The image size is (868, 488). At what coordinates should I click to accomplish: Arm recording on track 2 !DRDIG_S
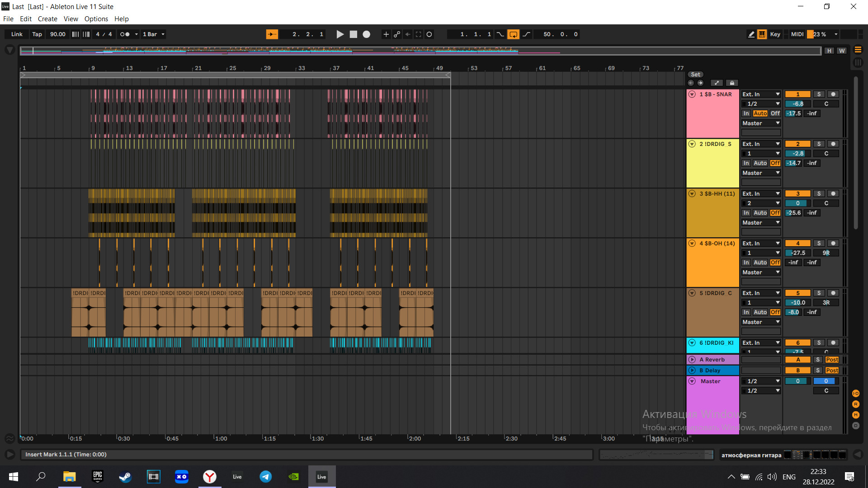coord(833,144)
